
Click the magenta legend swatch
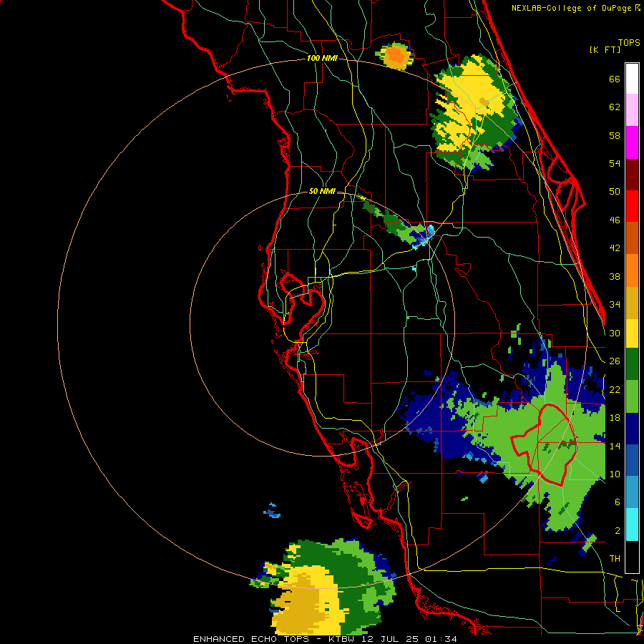632,142
